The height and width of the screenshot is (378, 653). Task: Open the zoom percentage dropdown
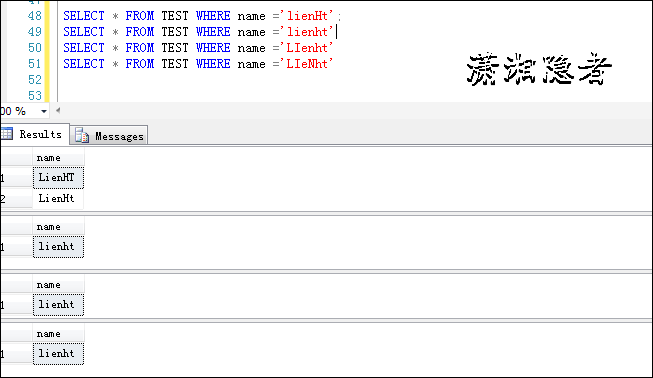pyautogui.click(x=44, y=111)
